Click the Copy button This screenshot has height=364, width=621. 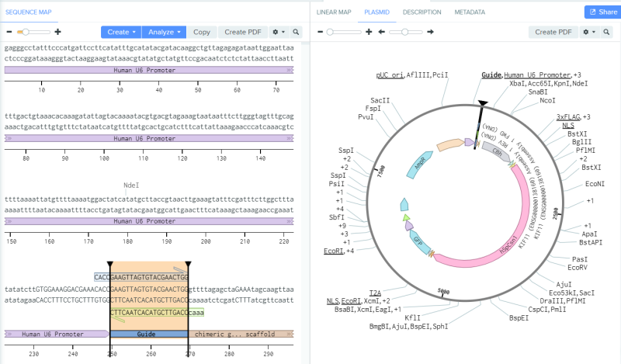[202, 32]
